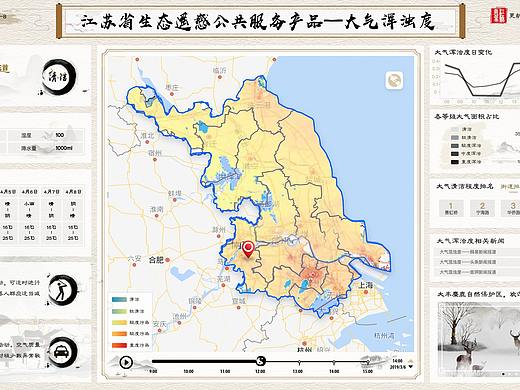The image size is (520, 390).
Task: Toggle the map layer switch button
Action: pyautogui.click(x=394, y=80)
